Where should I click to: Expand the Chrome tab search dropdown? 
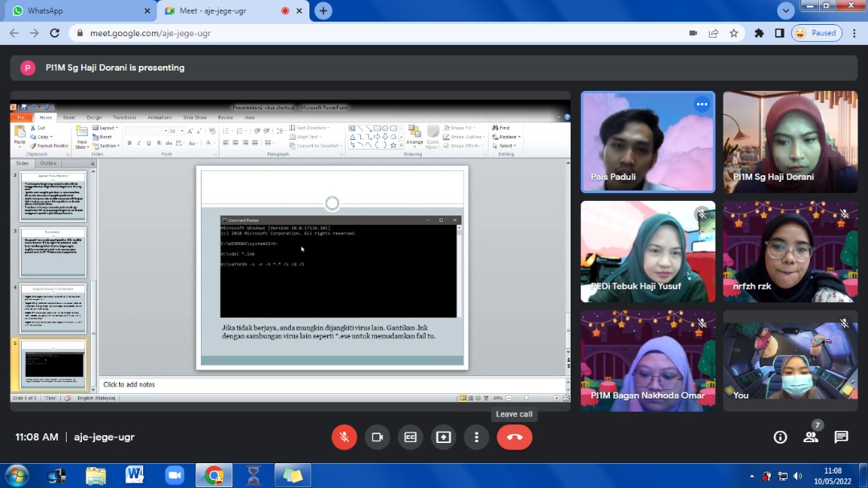pyautogui.click(x=786, y=10)
